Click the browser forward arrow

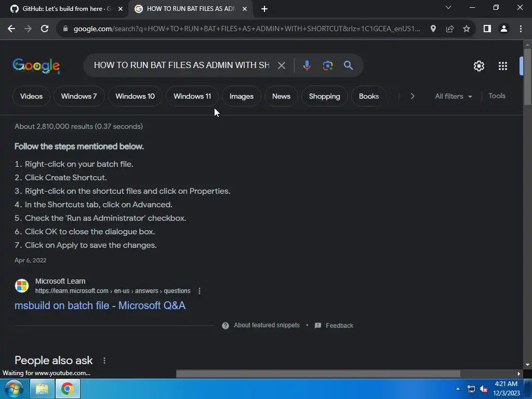click(x=28, y=29)
